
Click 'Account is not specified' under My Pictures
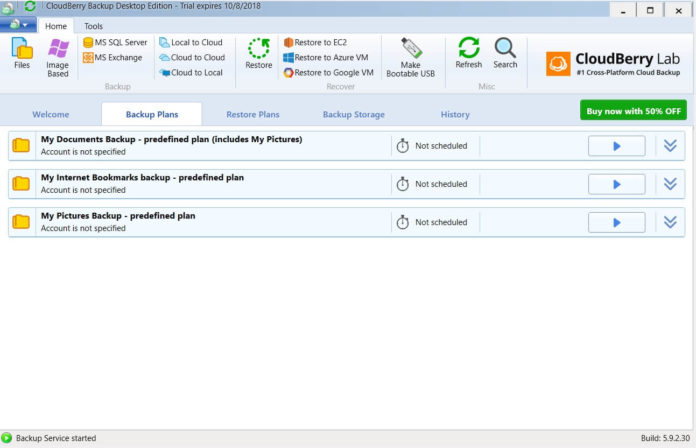click(x=83, y=228)
